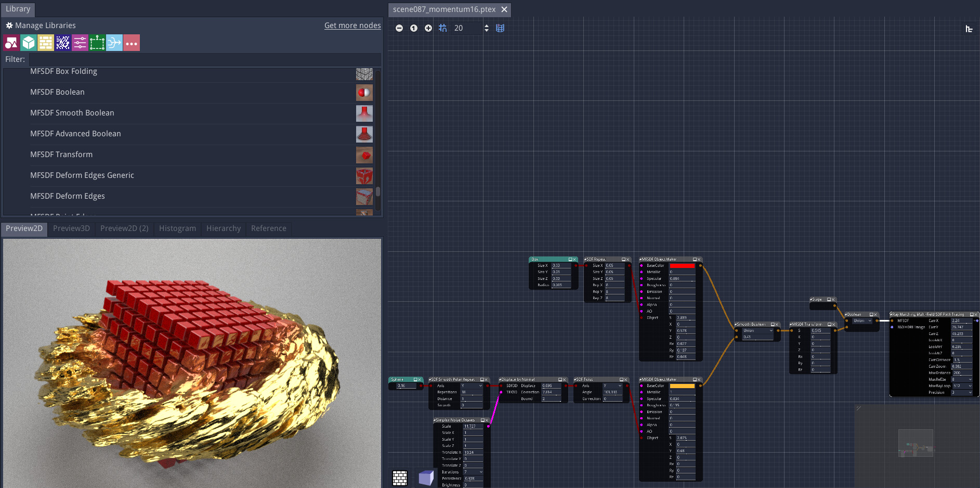Screen dimensions: 980x488
Task: Click the red shapes library category icon
Action: click(11, 43)
